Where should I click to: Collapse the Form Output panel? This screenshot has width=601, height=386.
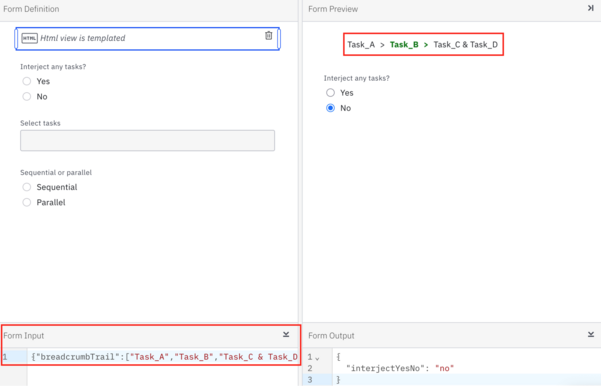[591, 335]
